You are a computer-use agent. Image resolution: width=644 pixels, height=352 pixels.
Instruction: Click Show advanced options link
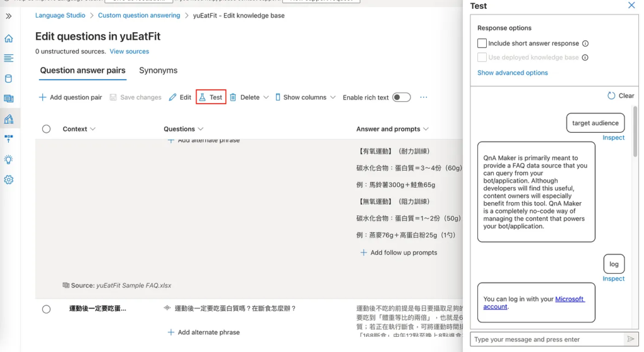[512, 73]
